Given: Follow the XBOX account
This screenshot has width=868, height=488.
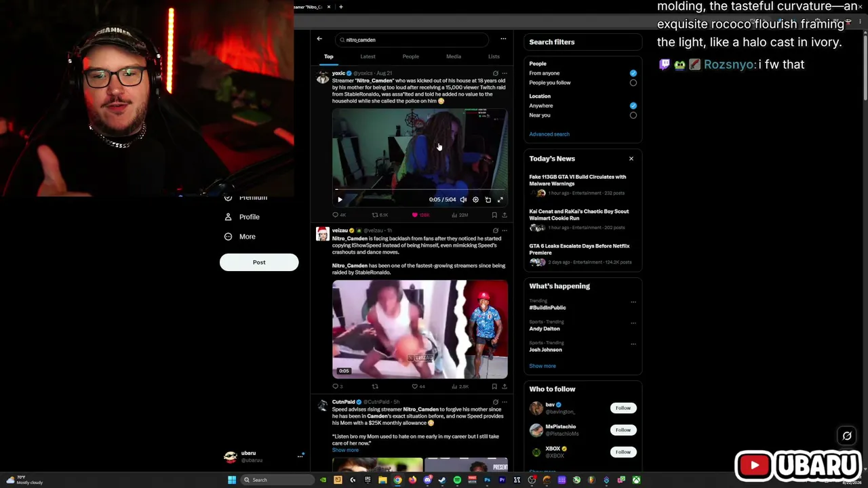Looking at the screenshot, I should click(x=623, y=451).
